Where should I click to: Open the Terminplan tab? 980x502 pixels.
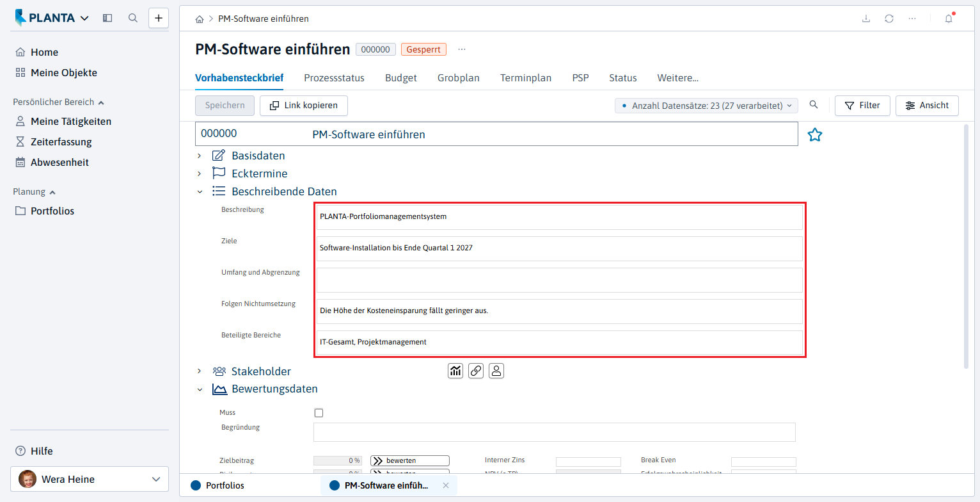[x=526, y=78]
